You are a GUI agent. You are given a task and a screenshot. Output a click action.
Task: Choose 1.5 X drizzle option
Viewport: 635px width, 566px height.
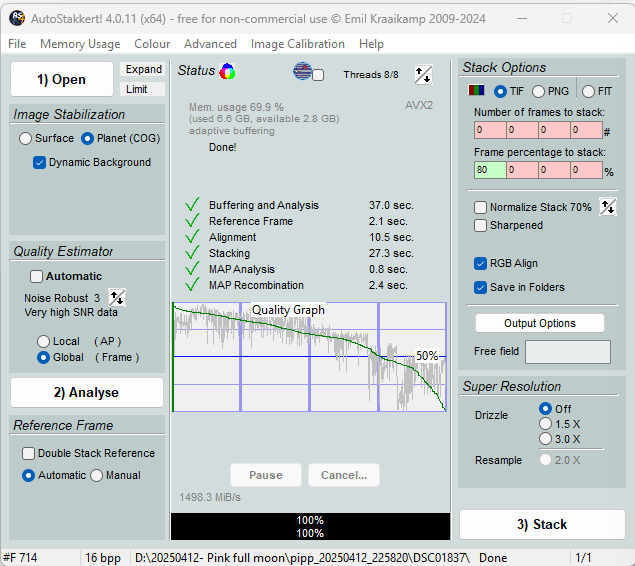pos(545,424)
